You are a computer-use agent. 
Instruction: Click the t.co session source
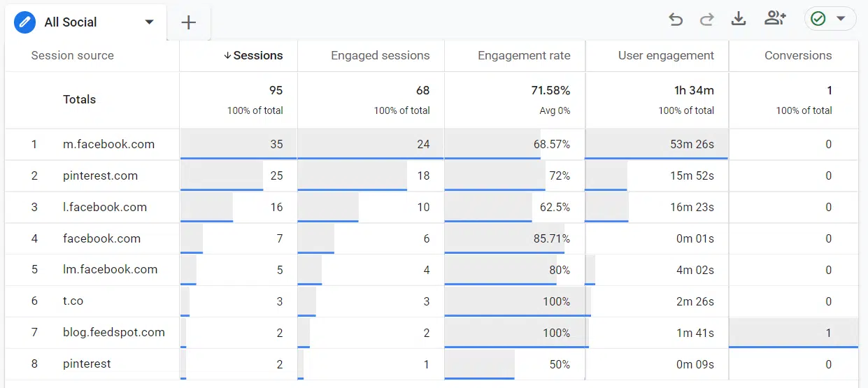click(x=73, y=301)
